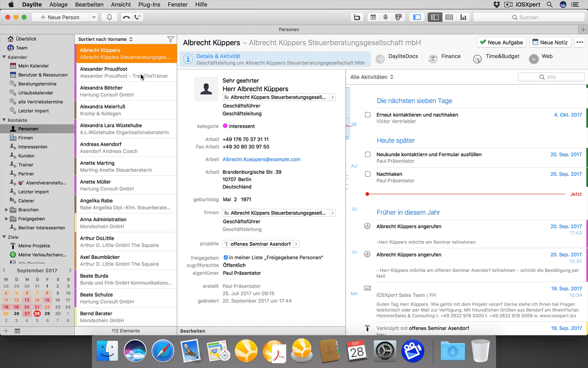
Task: Switch to split list-and-detail view
Action: 435,17
